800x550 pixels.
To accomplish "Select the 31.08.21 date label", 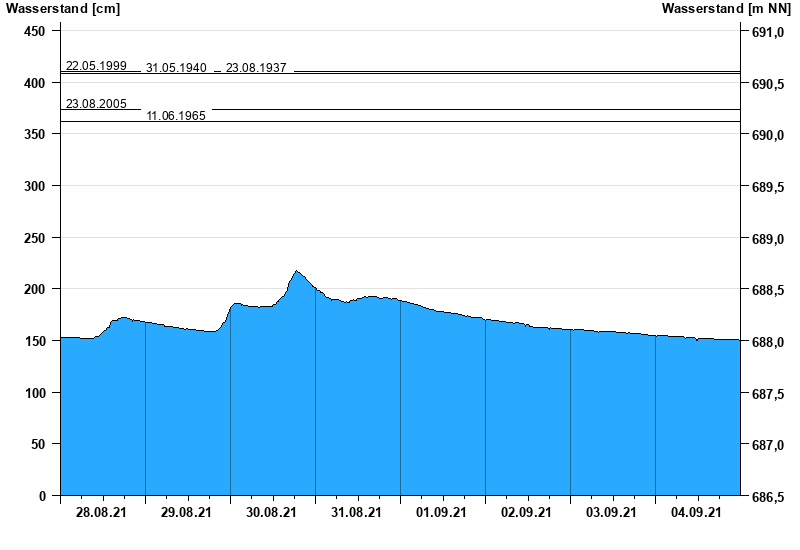I will point(357,513).
